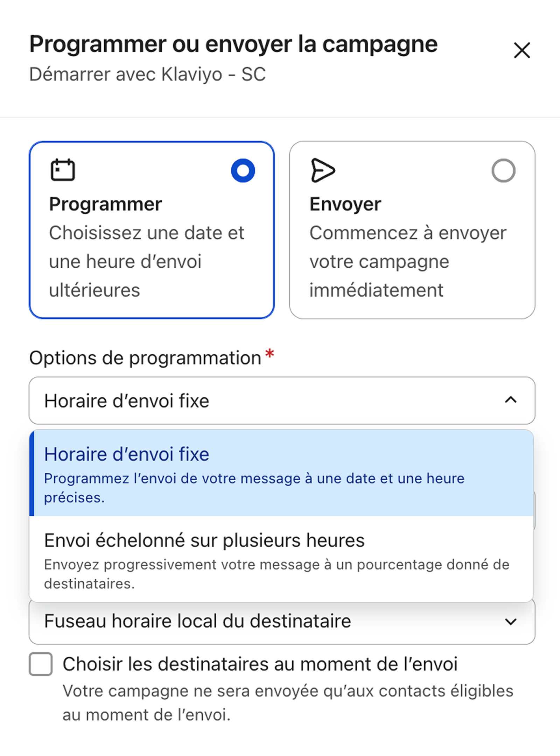The image size is (560, 756).
Task: Collapse the Options de programmation dropdown
Action: click(x=282, y=400)
